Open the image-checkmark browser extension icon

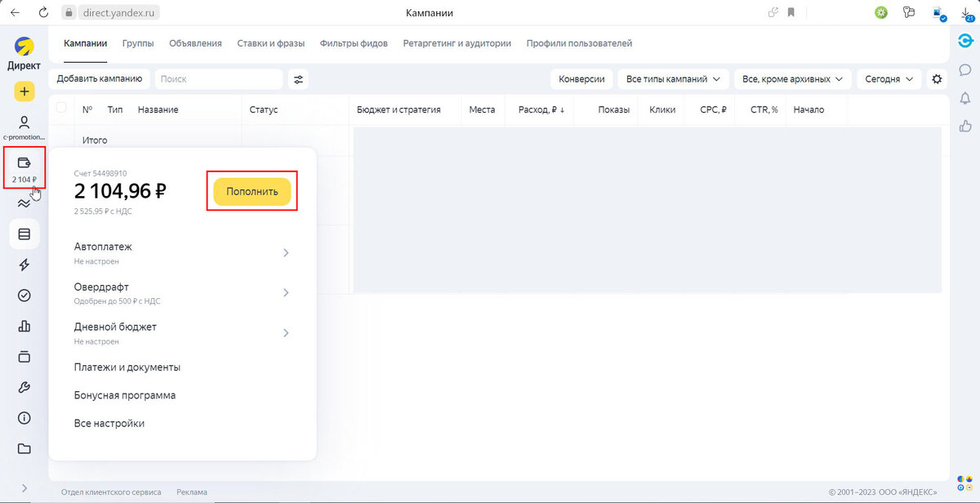tap(939, 12)
